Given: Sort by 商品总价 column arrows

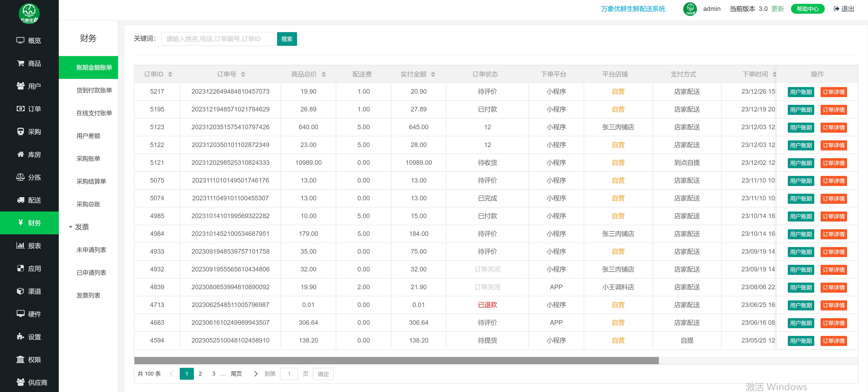Looking at the screenshot, I should [324, 74].
